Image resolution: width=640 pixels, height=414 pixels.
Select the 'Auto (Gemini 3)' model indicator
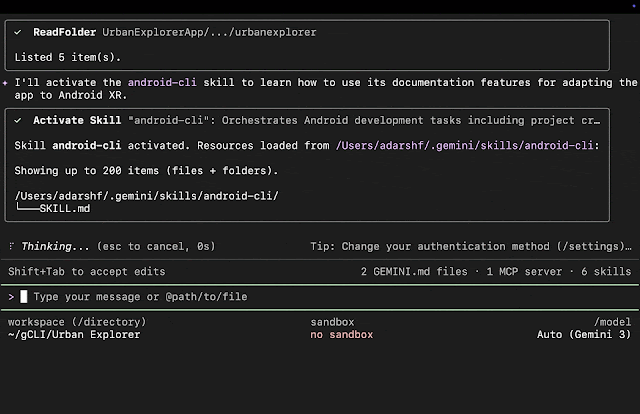584,334
